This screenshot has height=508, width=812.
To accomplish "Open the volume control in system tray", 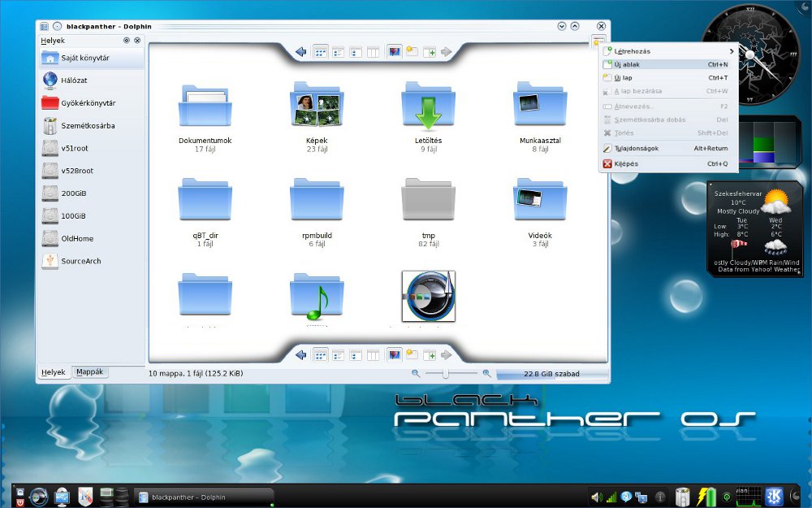I will point(597,497).
